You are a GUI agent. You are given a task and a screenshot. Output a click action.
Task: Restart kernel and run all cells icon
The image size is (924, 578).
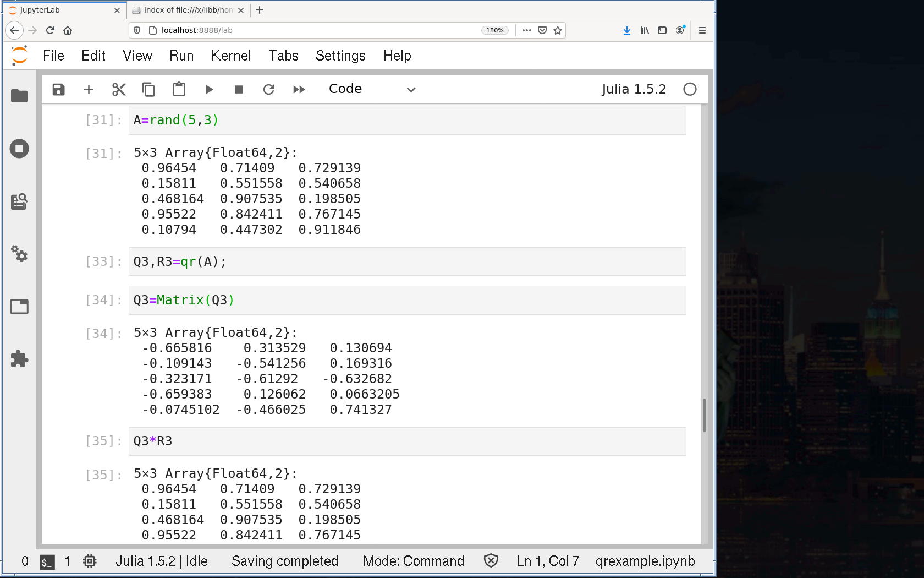299,89
